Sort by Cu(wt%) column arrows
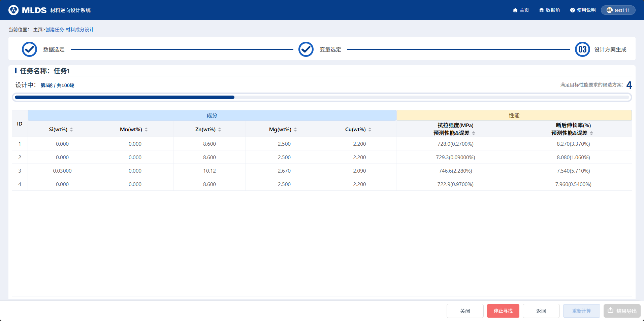This screenshot has width=644, height=321. 370,130
